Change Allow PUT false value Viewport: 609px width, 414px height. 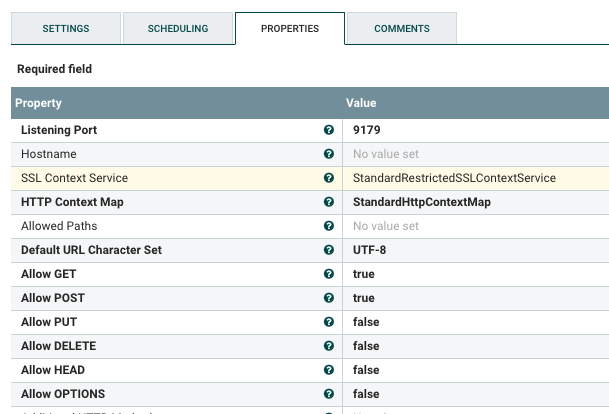click(366, 322)
